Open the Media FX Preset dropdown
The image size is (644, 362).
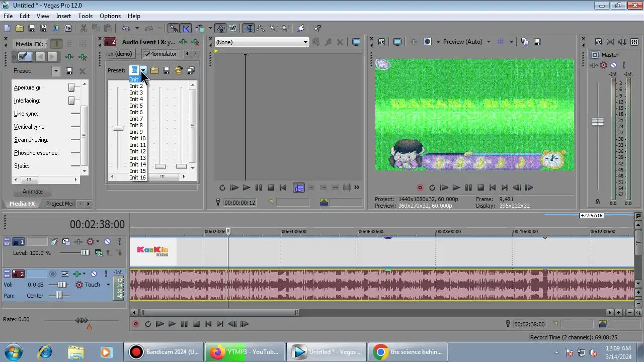pos(56,71)
